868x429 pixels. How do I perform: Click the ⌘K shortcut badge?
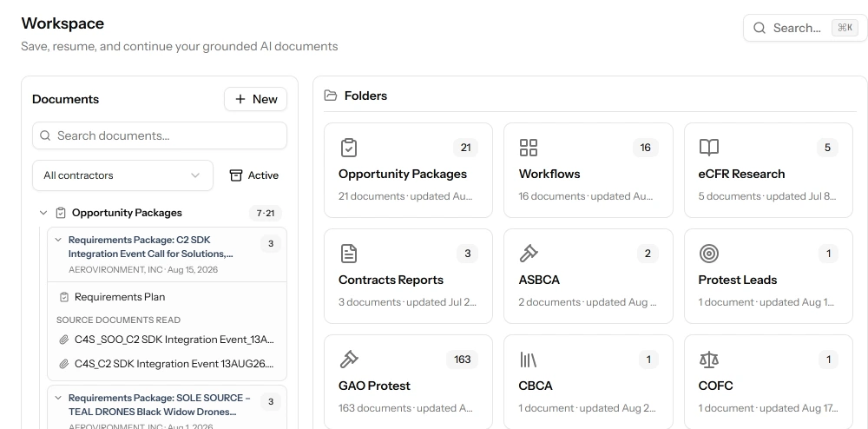(845, 28)
